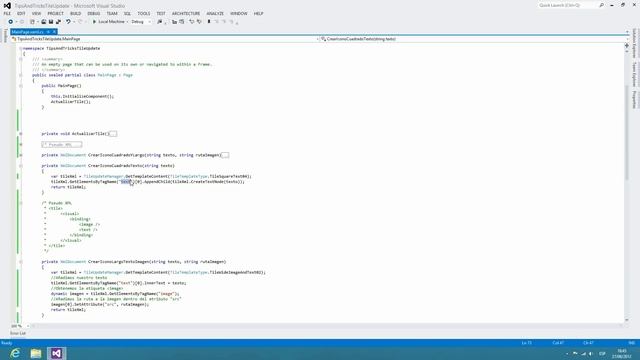Collapse the CrearIconoCuadradoTexto method outline
The width and height of the screenshot is (640, 360).
tap(21, 166)
